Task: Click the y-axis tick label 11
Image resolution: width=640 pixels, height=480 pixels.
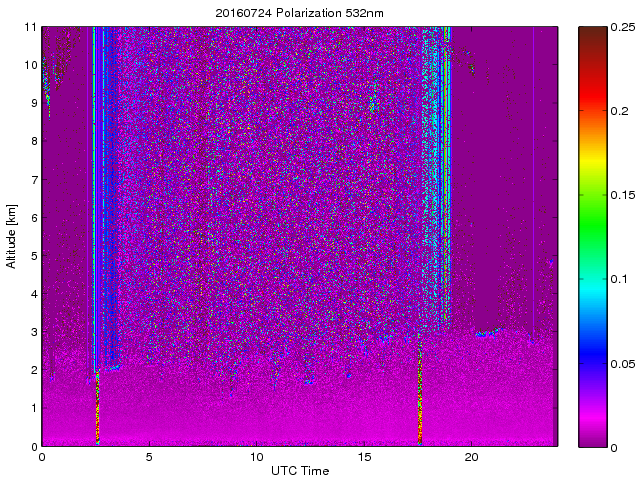Action: 30,27
